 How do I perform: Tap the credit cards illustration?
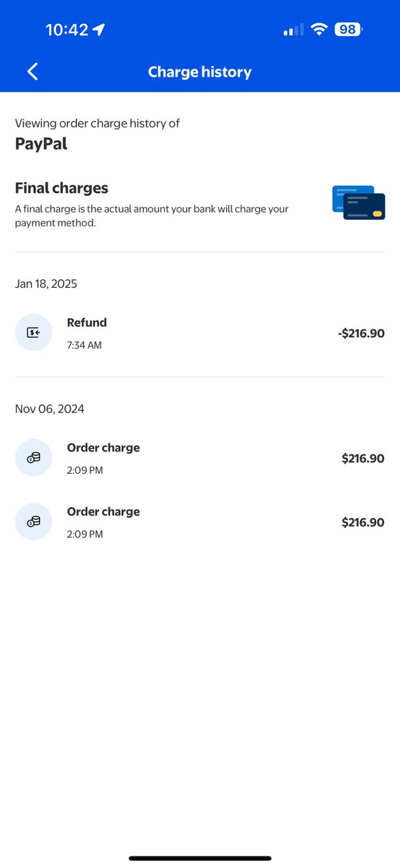359,203
